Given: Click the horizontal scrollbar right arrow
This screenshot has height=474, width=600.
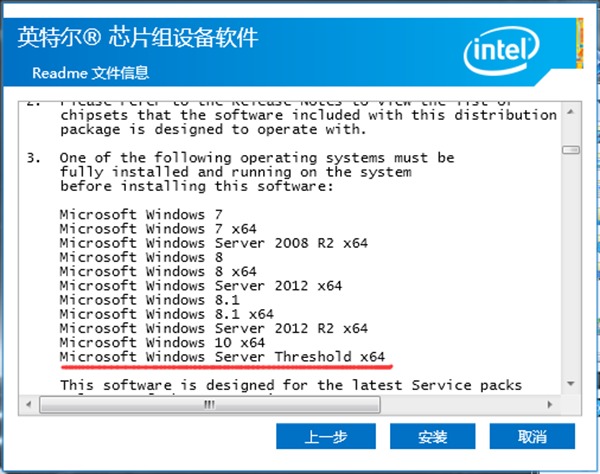Looking at the screenshot, I should click(x=553, y=405).
